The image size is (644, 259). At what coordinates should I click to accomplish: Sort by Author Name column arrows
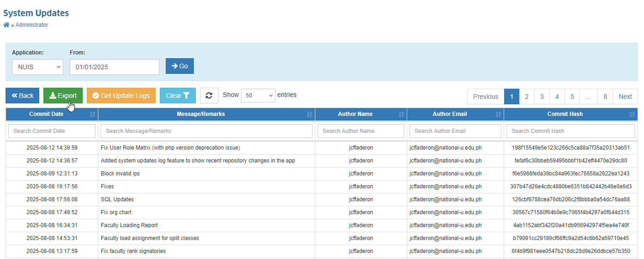click(401, 114)
